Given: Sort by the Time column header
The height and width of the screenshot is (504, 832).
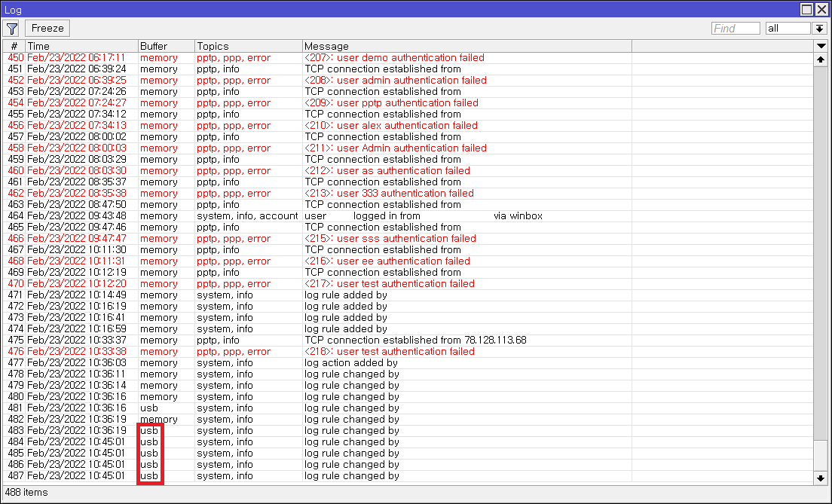Looking at the screenshot, I should tap(81, 46).
